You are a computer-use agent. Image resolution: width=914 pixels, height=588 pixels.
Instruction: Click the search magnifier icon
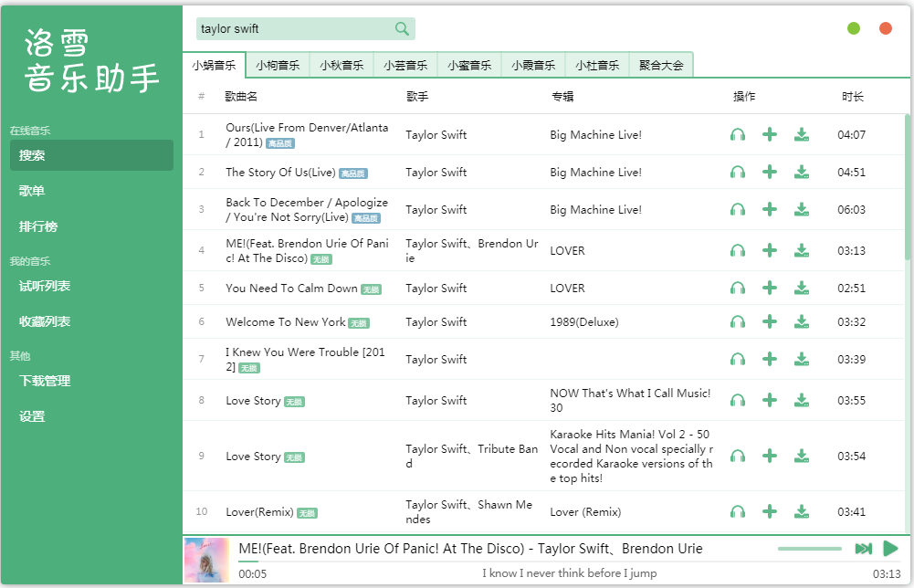coord(402,28)
